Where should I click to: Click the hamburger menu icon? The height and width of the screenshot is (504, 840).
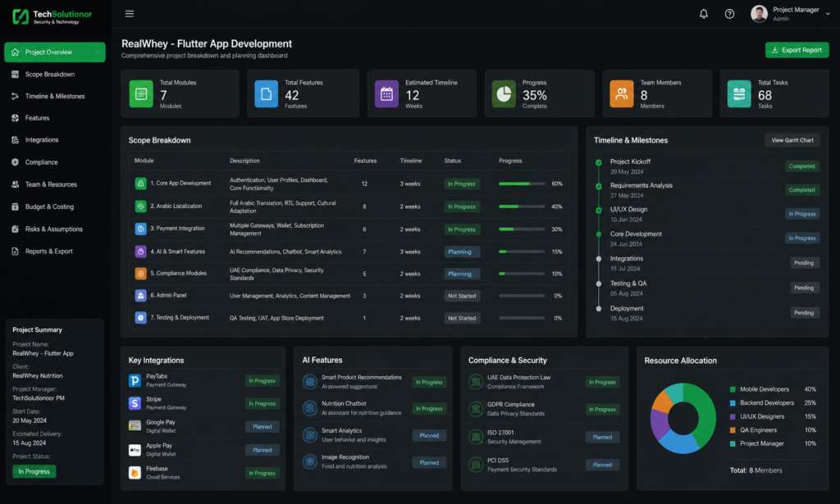(x=129, y=14)
